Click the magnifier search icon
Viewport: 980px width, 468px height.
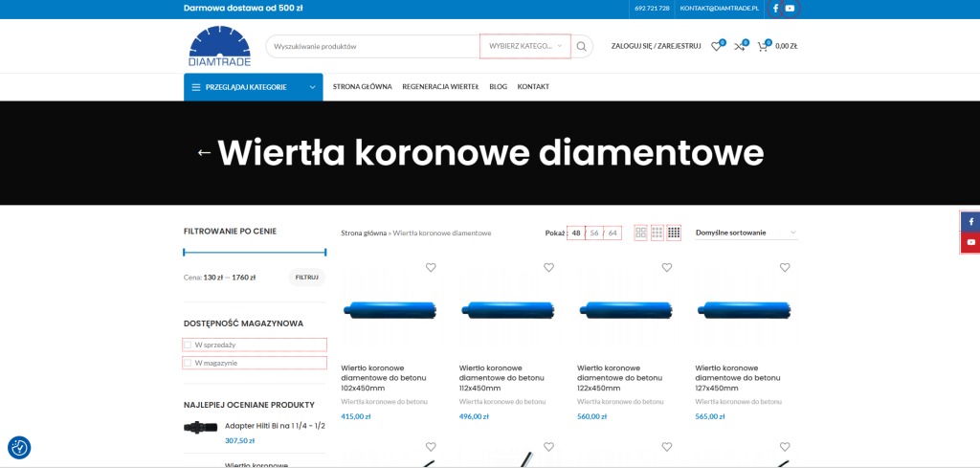pos(581,46)
